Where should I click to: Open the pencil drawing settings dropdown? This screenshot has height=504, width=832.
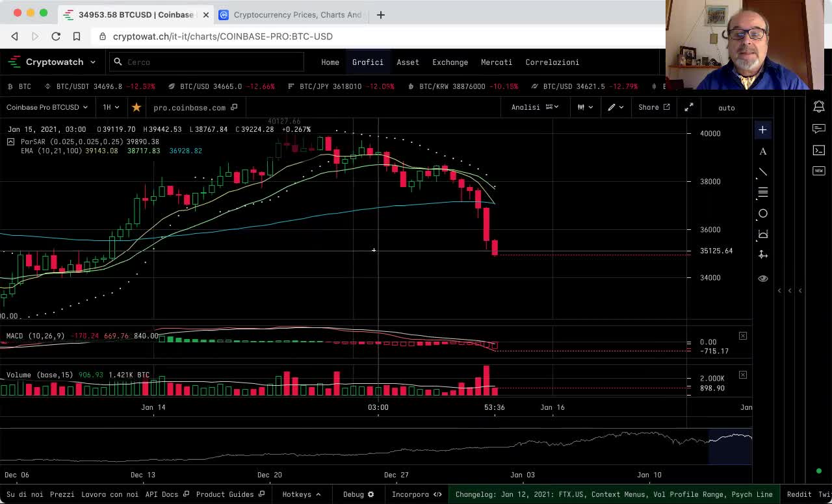[616, 107]
